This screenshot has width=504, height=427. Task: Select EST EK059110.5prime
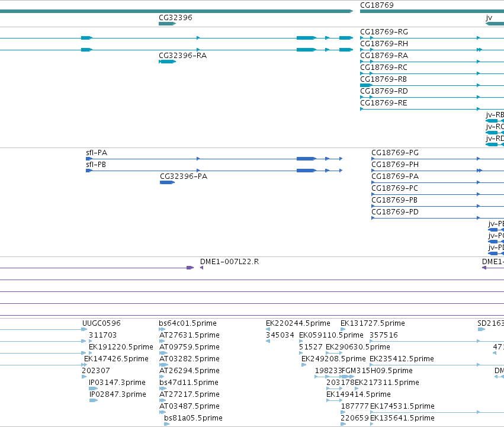[332, 335]
